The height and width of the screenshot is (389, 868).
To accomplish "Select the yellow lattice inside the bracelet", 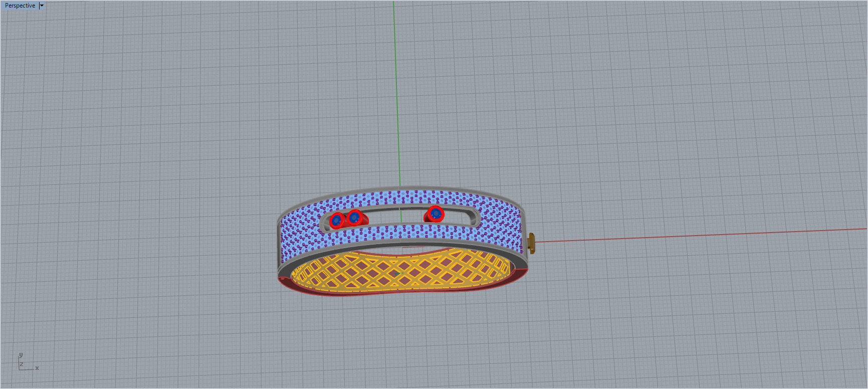I will click(x=401, y=271).
